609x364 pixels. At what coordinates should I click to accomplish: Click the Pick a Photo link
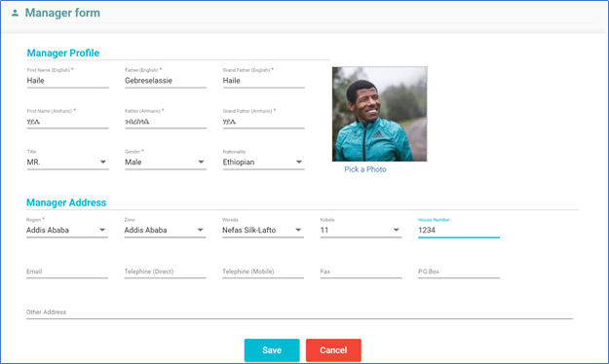tap(365, 169)
